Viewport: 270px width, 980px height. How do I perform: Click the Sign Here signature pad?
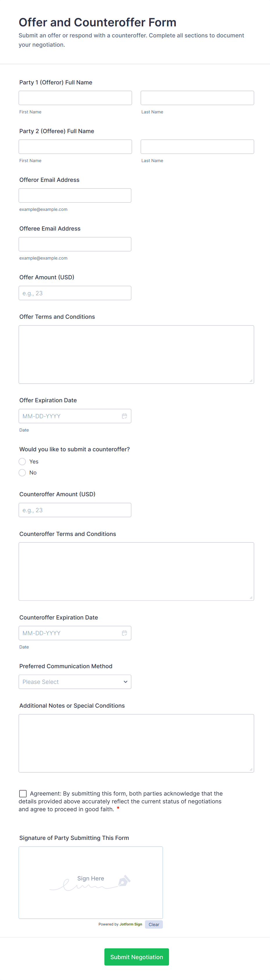91,883
